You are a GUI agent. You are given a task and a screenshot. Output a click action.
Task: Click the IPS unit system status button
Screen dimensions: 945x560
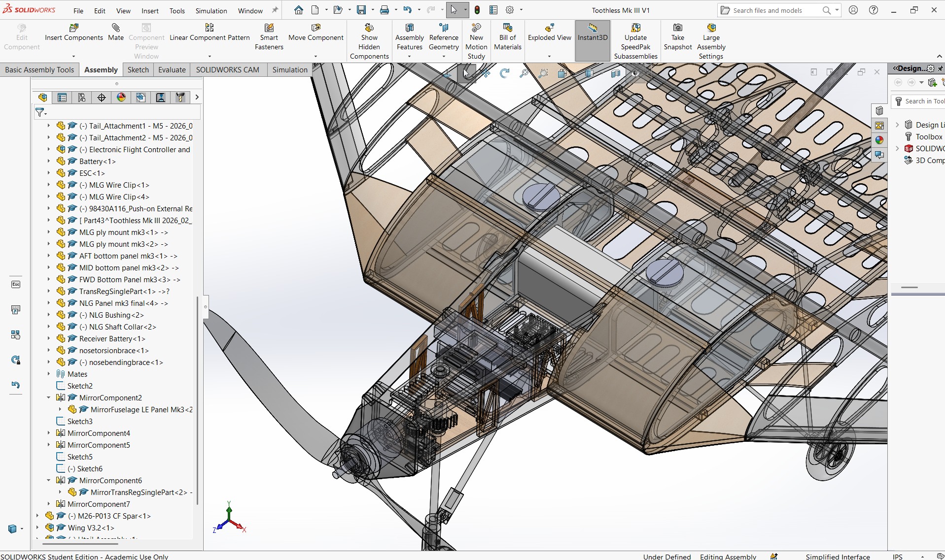click(898, 556)
